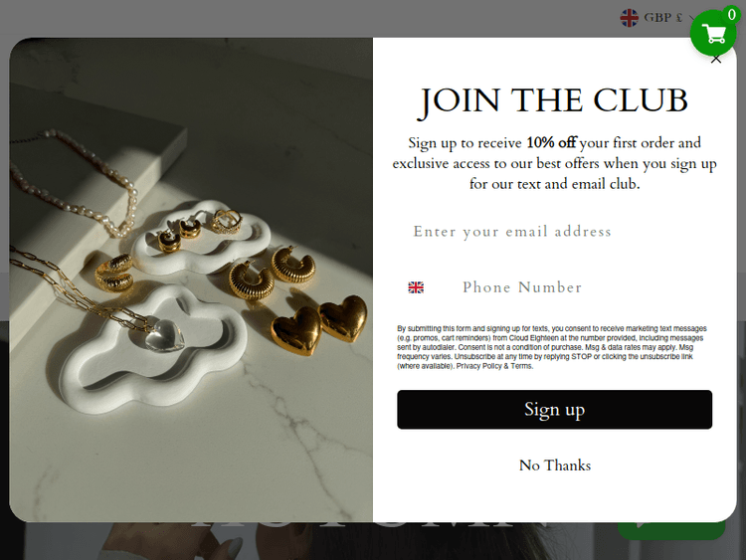
Task: Click the round UK flag beside GBP
Action: click(629, 18)
